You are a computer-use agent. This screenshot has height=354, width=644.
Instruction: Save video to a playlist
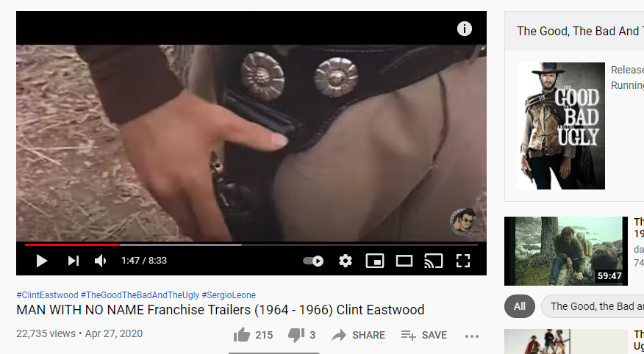click(x=424, y=335)
